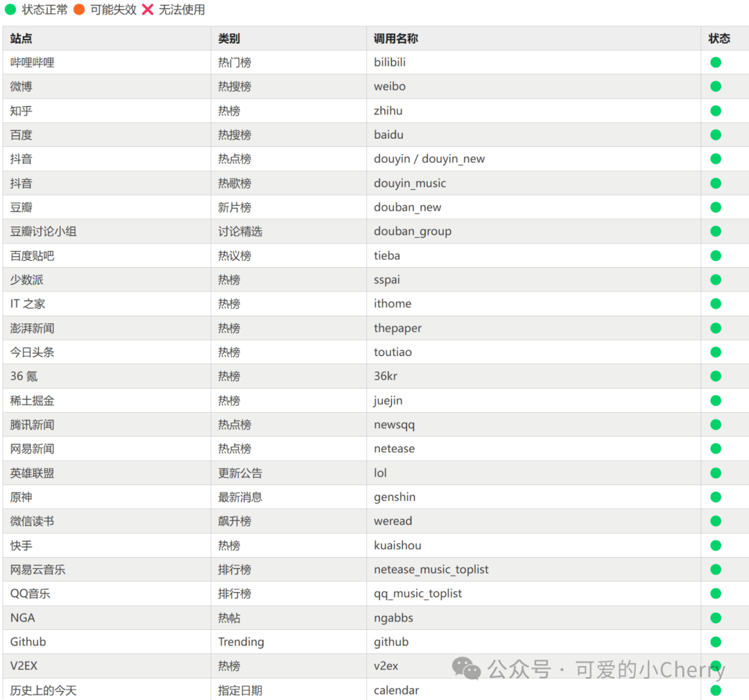Click the status dot in the juejin row
This screenshot has width=749, height=700.
coord(716,400)
